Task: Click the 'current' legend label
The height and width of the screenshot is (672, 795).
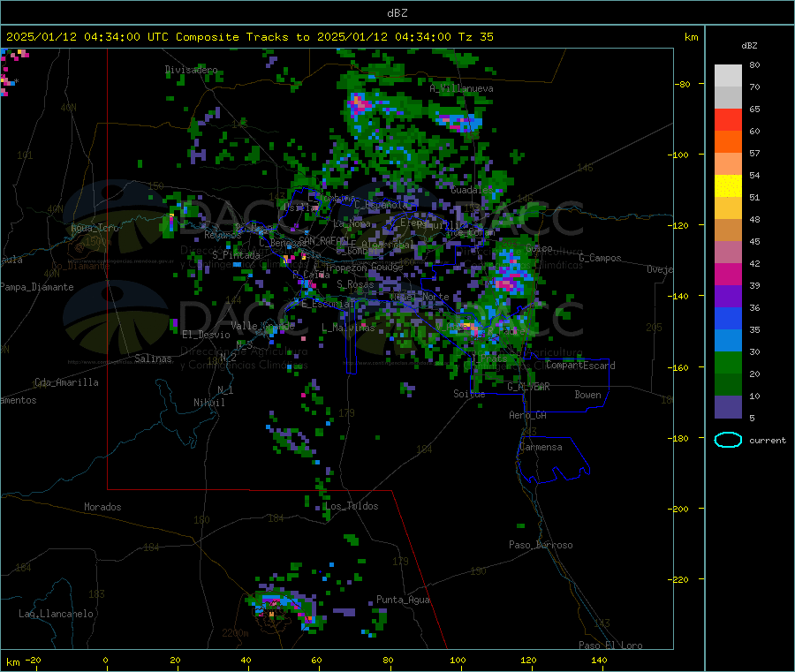Action: pyautogui.click(x=768, y=441)
